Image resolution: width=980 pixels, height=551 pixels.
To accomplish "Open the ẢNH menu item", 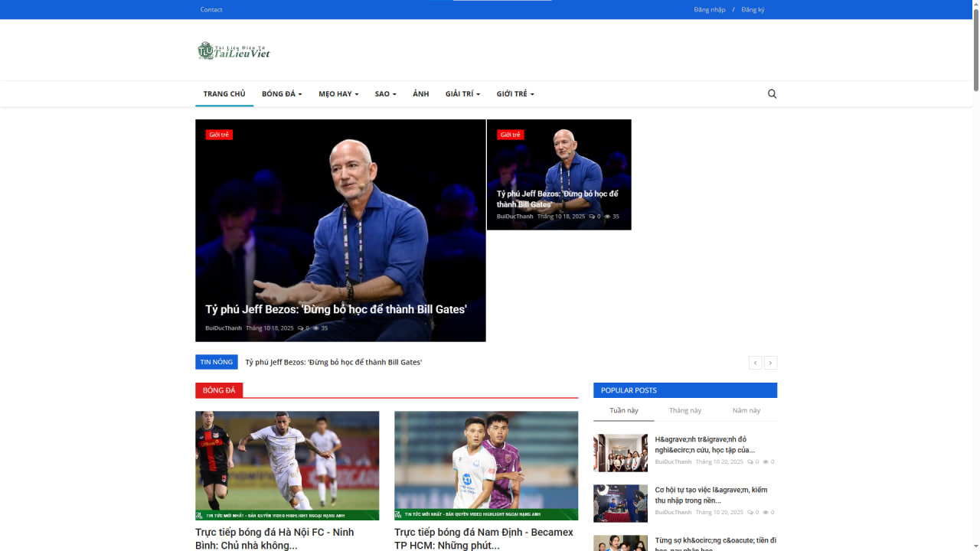I will [421, 94].
